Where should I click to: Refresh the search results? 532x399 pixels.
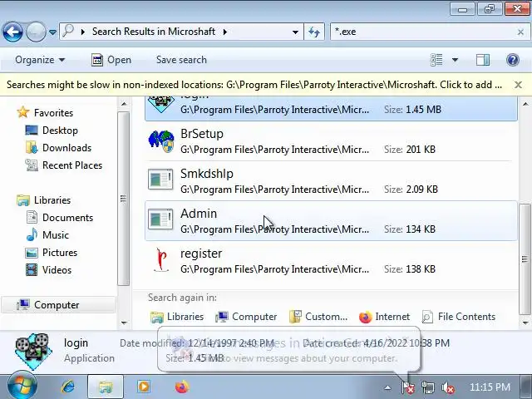click(x=314, y=32)
